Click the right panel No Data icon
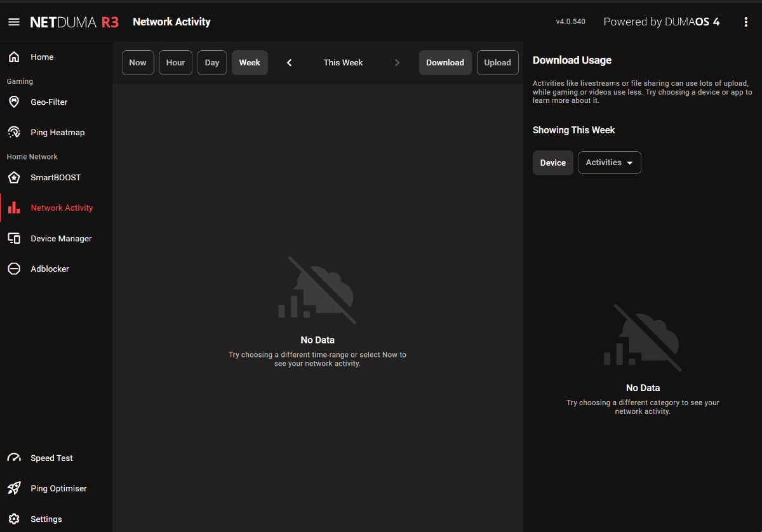762x532 pixels. (x=643, y=338)
